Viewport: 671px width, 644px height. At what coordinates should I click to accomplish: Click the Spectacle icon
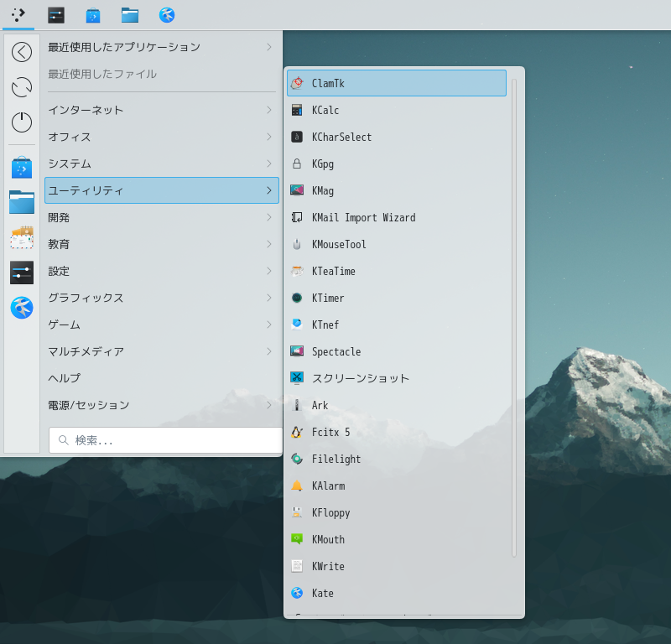pyautogui.click(x=297, y=351)
